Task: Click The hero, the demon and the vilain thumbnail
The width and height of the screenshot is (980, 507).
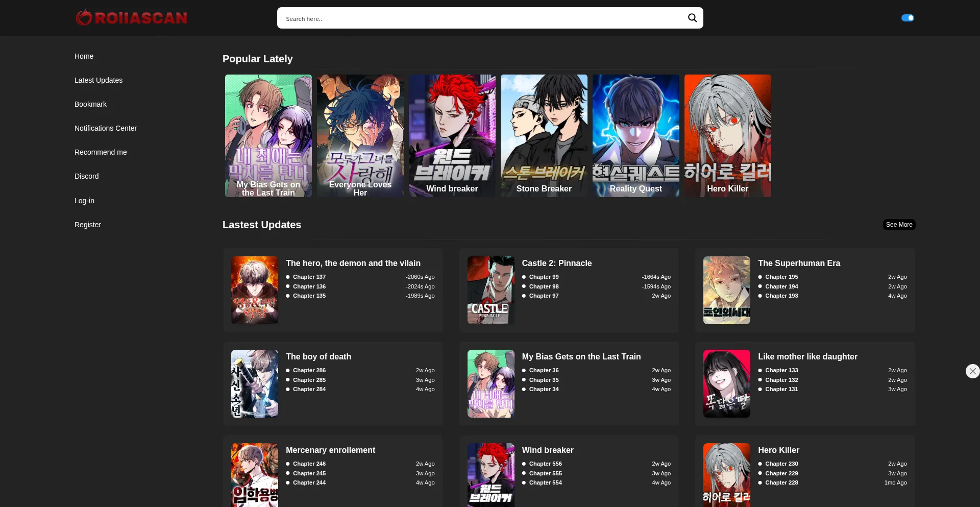Action: 255,290
